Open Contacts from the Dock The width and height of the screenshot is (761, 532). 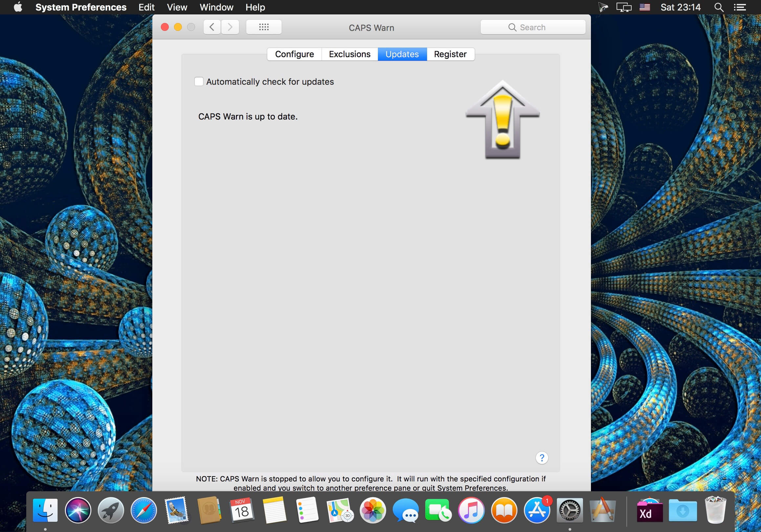point(209,510)
